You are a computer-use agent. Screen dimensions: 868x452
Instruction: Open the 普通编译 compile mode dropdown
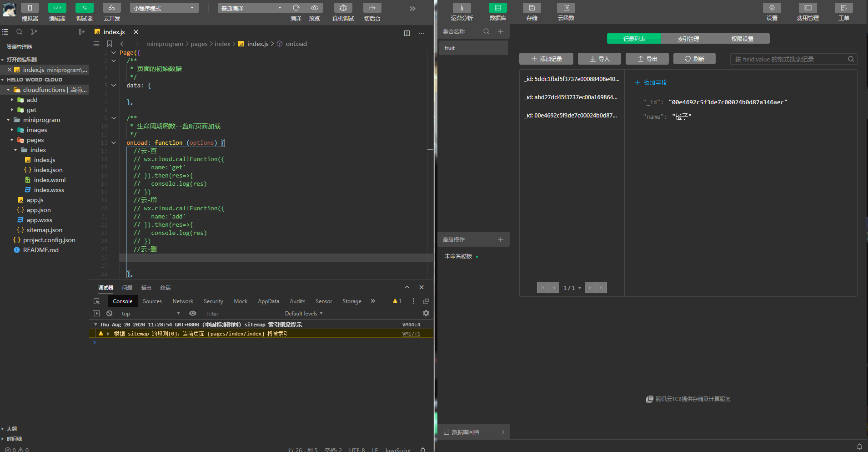(251, 8)
